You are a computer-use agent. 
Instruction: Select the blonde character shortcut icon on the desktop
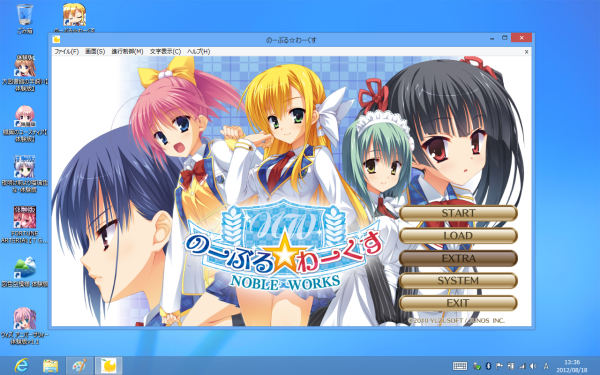(x=74, y=17)
